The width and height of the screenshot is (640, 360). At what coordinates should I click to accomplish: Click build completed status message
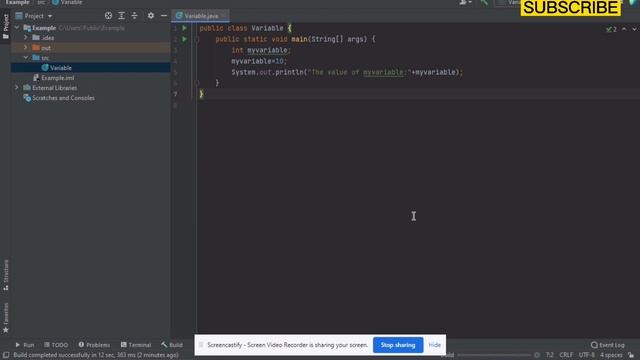(x=96, y=355)
